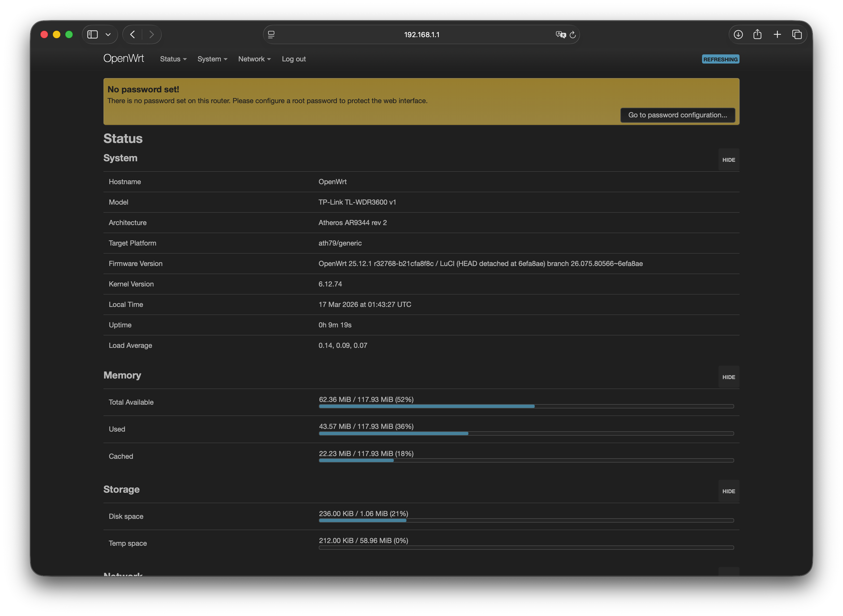
Task: Click the forward navigation arrow
Action: coord(151,35)
